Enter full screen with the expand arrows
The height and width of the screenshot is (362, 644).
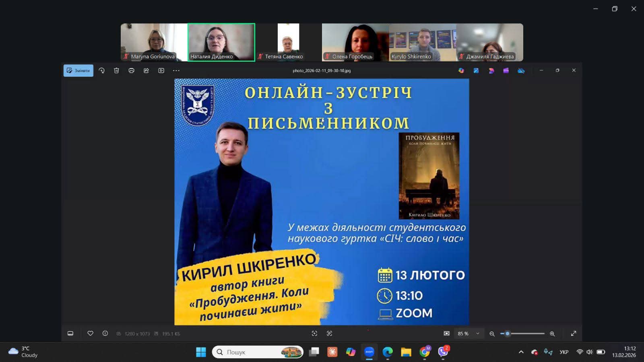click(574, 333)
